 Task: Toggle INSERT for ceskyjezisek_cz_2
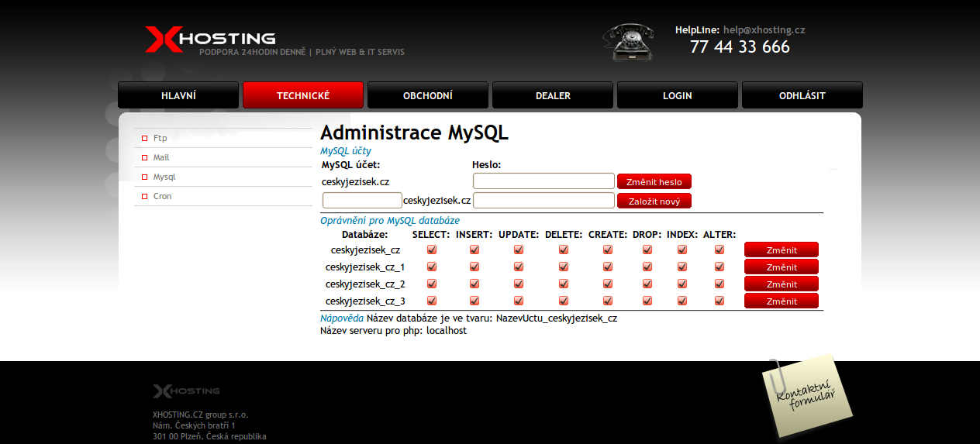[x=474, y=284]
